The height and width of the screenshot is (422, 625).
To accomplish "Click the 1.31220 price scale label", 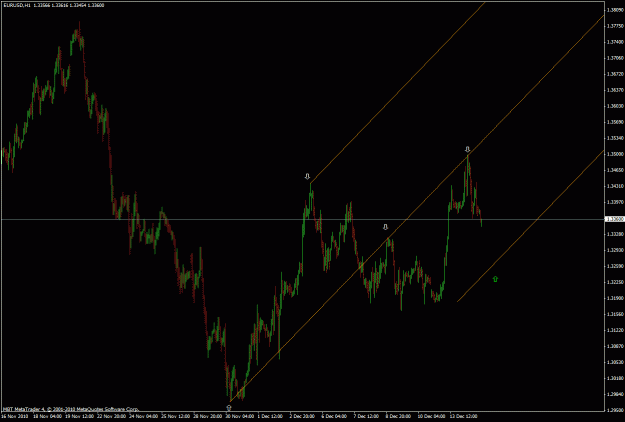I will 615,330.
